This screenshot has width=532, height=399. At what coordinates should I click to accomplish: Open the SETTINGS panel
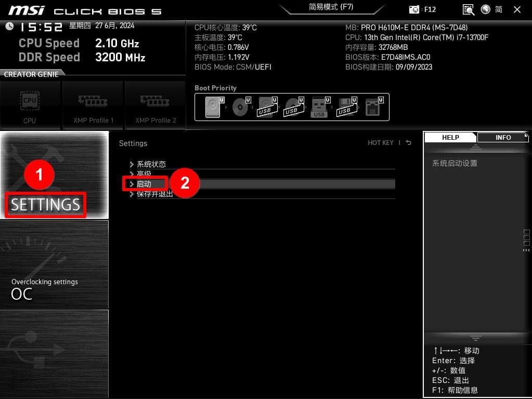click(x=54, y=175)
